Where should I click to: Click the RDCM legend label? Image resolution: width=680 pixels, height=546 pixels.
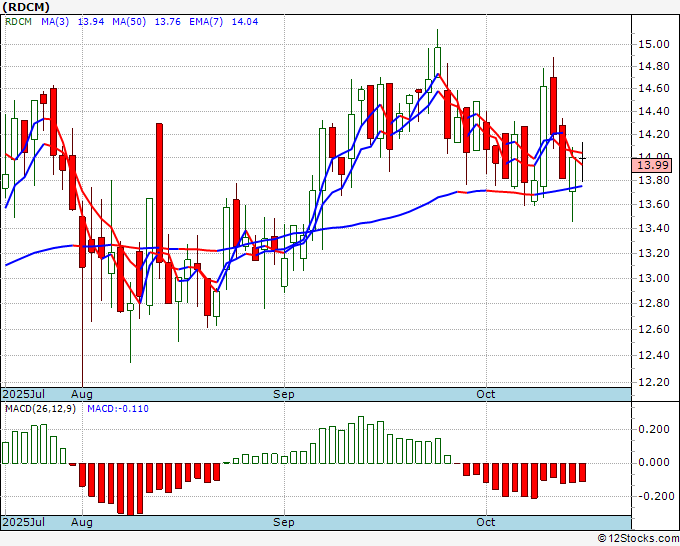[18, 21]
